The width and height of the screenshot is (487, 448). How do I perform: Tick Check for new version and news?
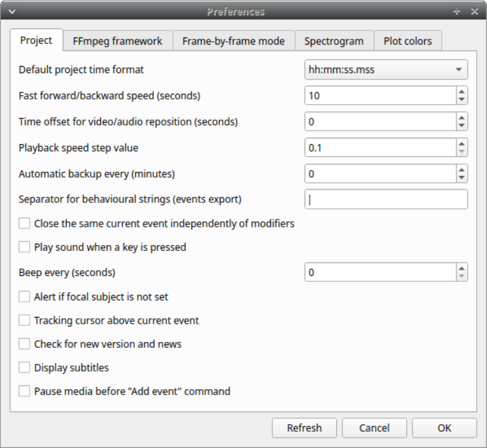click(x=25, y=344)
